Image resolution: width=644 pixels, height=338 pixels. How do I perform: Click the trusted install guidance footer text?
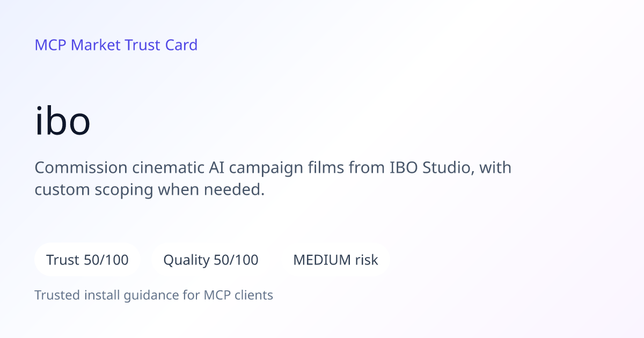(x=154, y=295)
